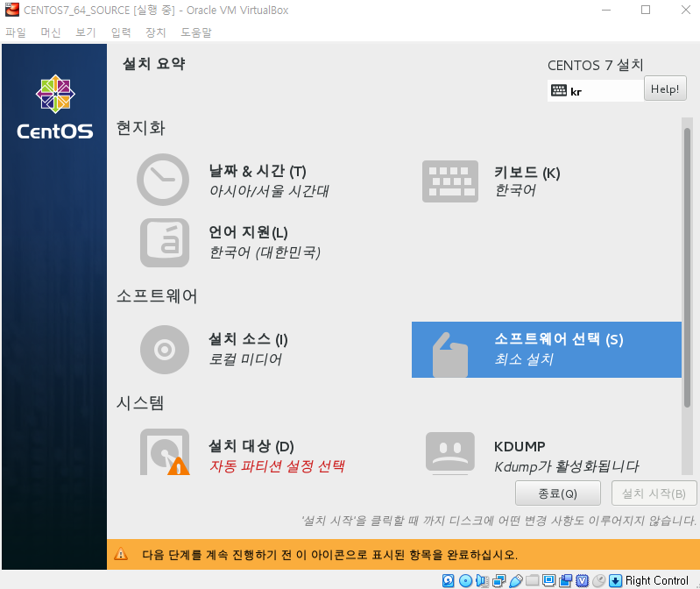Click the Kdump가 활성화됩니다 status text

click(x=567, y=466)
